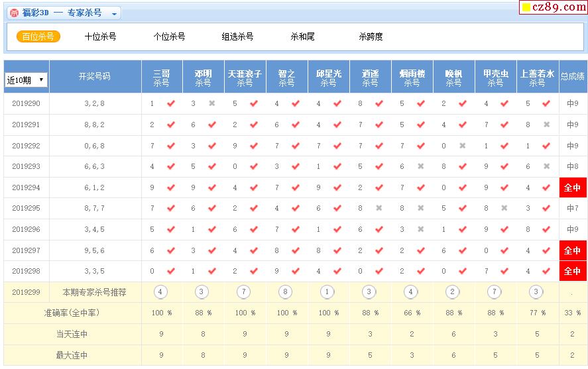Click the circled 2 recommendation for 晚枫

click(452, 292)
